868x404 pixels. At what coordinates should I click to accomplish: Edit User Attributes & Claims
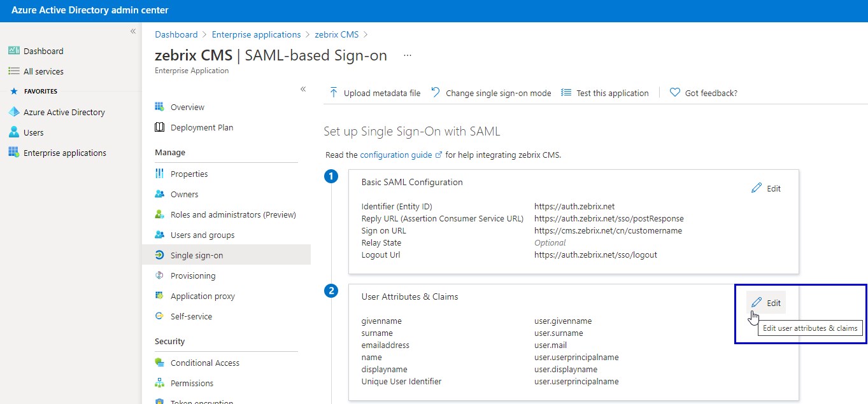(766, 303)
